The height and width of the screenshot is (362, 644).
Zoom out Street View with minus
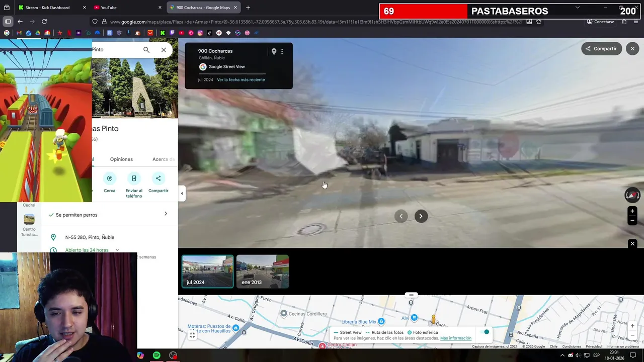pos(632,221)
